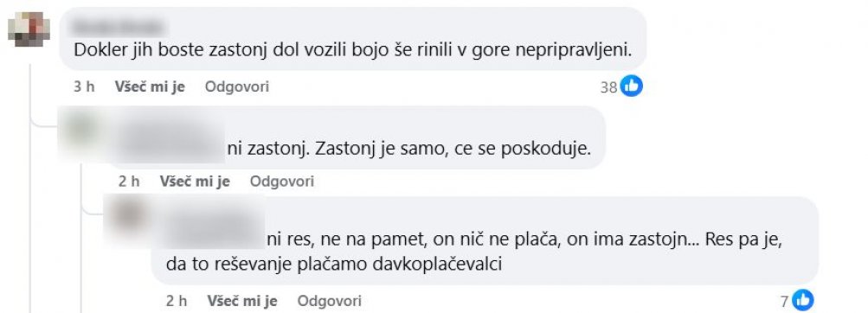Open the '2 h' timestamp under 'davkoplačevalci' reply

tap(176, 301)
